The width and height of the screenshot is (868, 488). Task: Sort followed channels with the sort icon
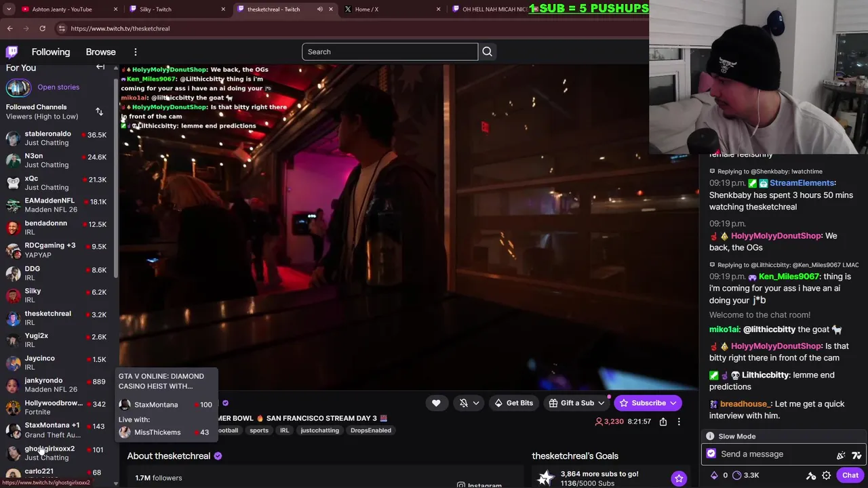point(99,111)
